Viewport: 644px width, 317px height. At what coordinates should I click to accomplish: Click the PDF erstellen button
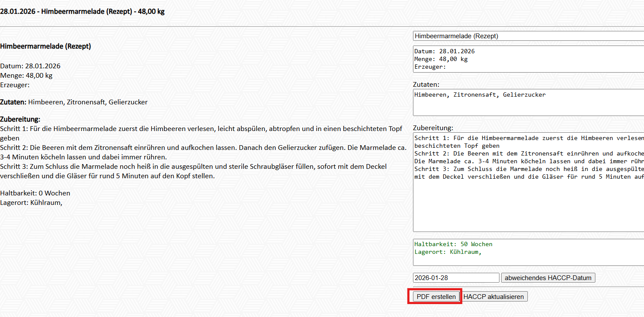click(436, 297)
